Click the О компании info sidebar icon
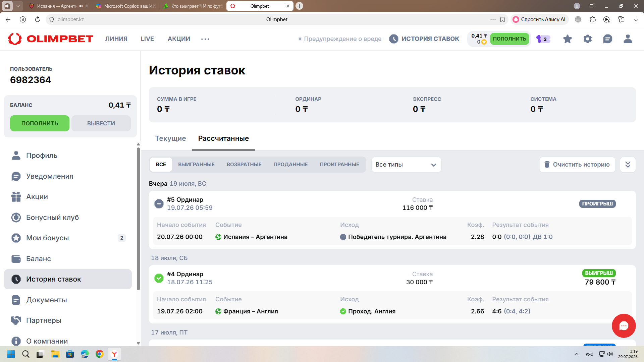 point(16,341)
